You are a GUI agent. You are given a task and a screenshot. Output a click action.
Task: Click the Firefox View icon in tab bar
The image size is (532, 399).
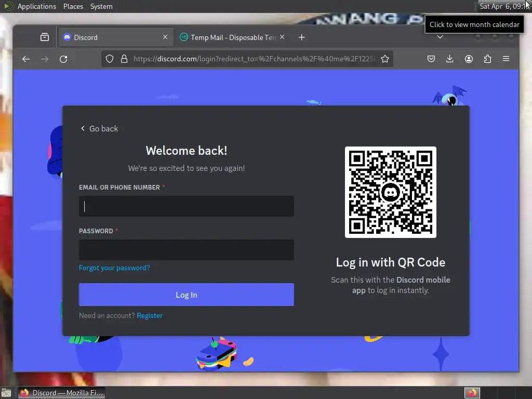pos(45,37)
